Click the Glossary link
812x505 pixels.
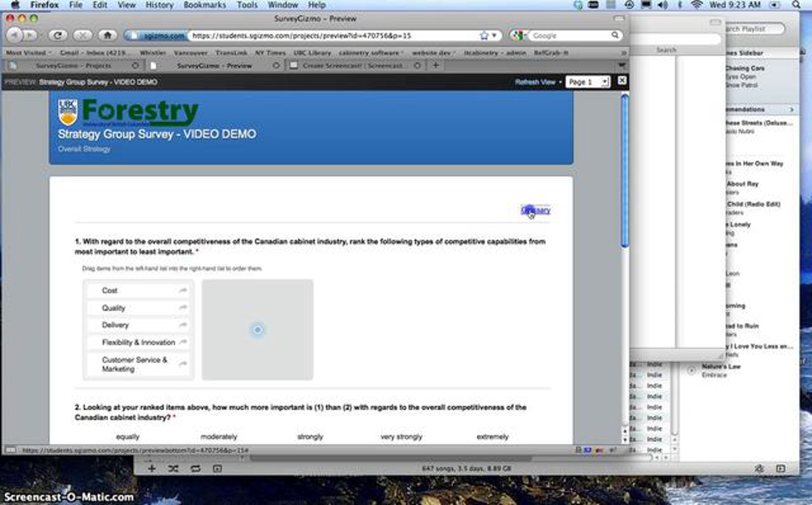[x=536, y=210]
